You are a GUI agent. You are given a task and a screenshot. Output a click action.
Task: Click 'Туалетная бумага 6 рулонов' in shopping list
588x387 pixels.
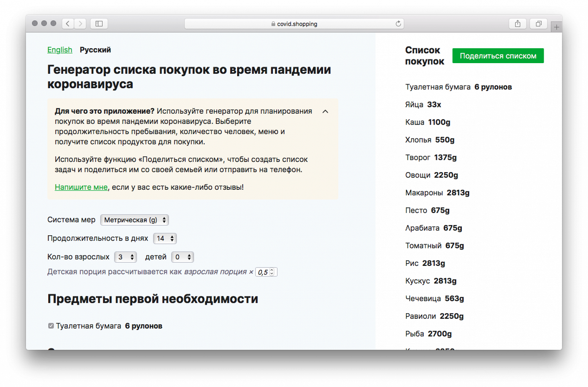tap(458, 87)
